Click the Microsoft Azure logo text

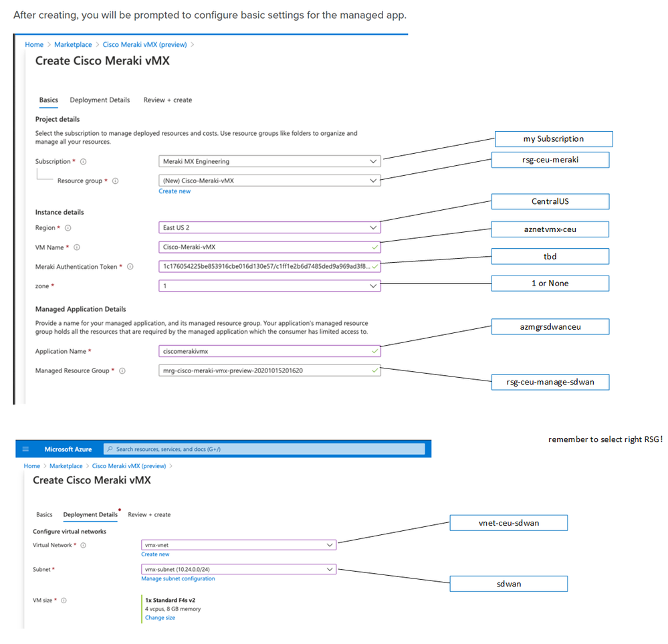click(x=68, y=449)
